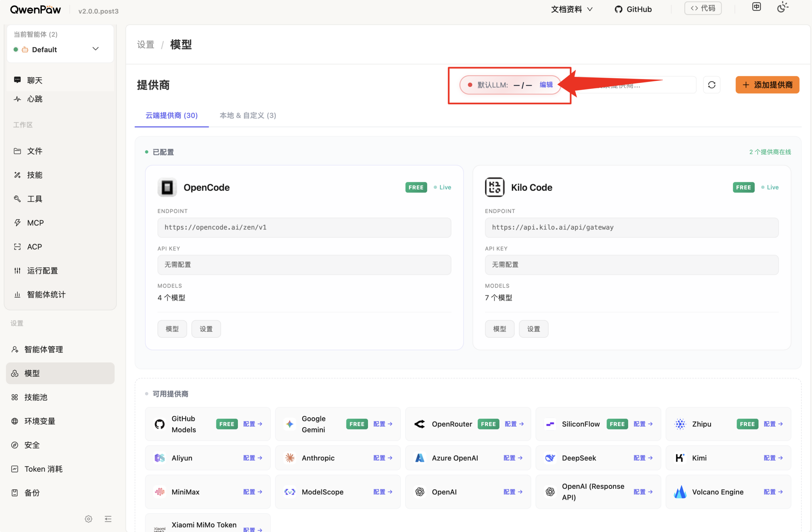
Task: Click the Kimi icon
Action: tap(680, 457)
